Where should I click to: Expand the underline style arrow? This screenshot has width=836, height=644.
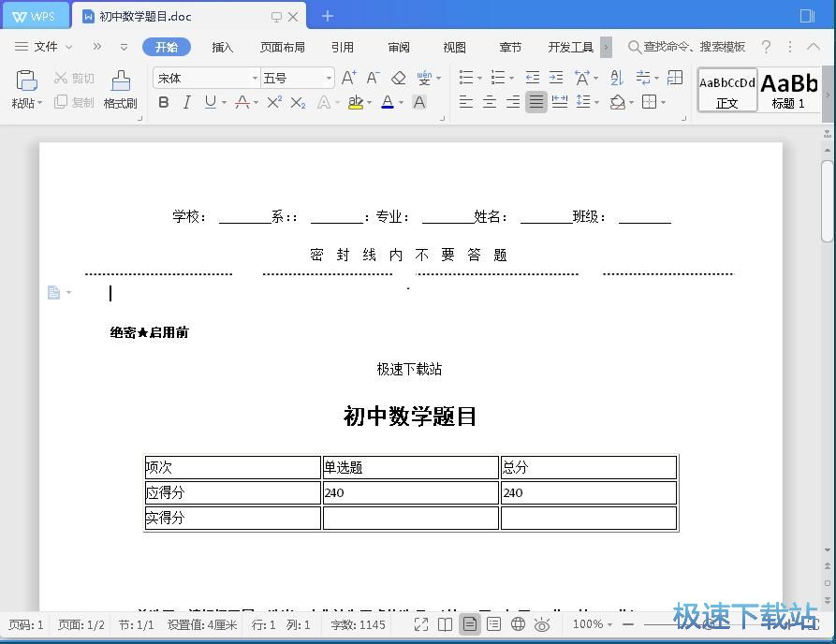[x=224, y=102]
